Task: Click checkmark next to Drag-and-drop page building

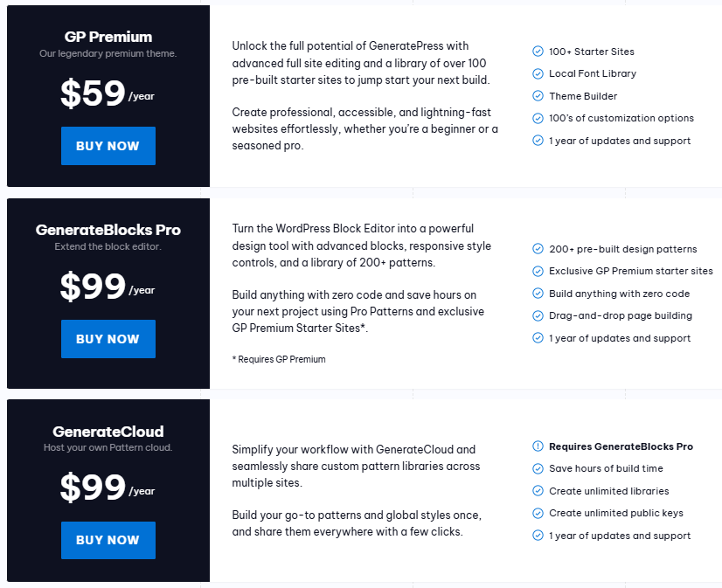Action: (x=538, y=315)
